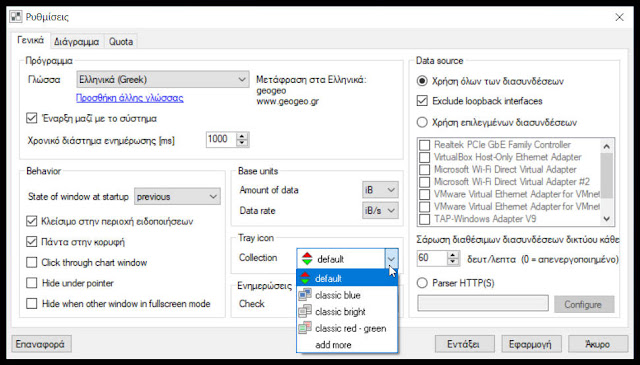Click the Άκυρο button
Viewport: 640px width, 365px height.
pos(598,344)
